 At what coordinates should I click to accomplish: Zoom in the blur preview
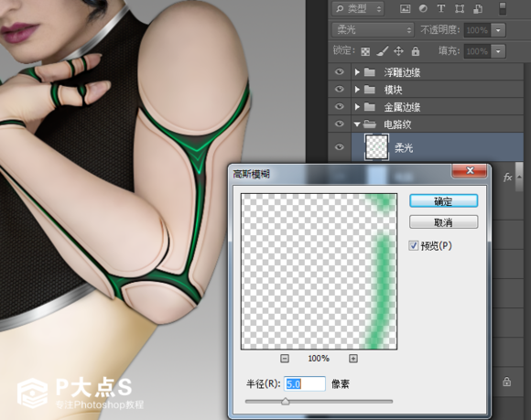353,359
